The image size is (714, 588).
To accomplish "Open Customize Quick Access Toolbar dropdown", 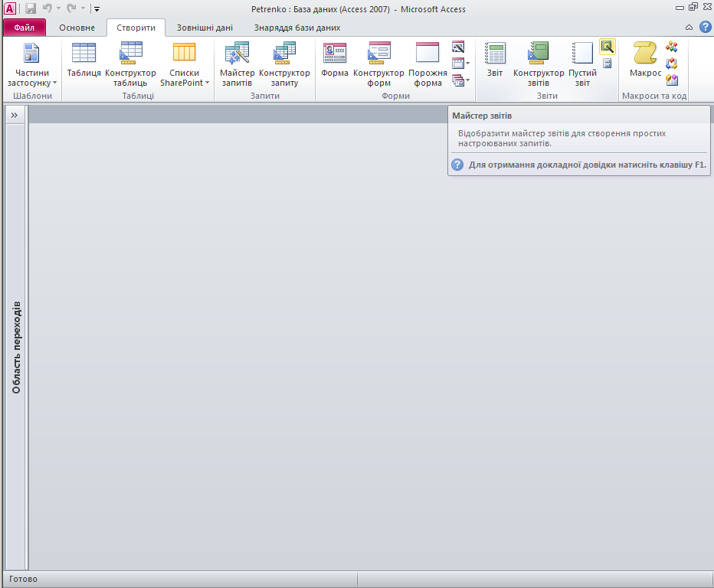I will [x=97, y=8].
